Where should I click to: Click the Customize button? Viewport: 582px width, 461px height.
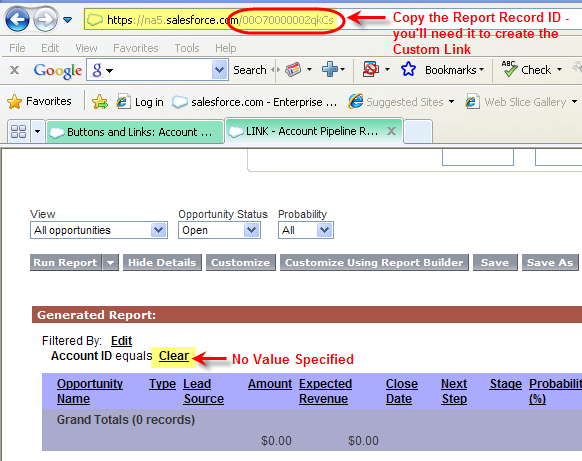point(241,262)
